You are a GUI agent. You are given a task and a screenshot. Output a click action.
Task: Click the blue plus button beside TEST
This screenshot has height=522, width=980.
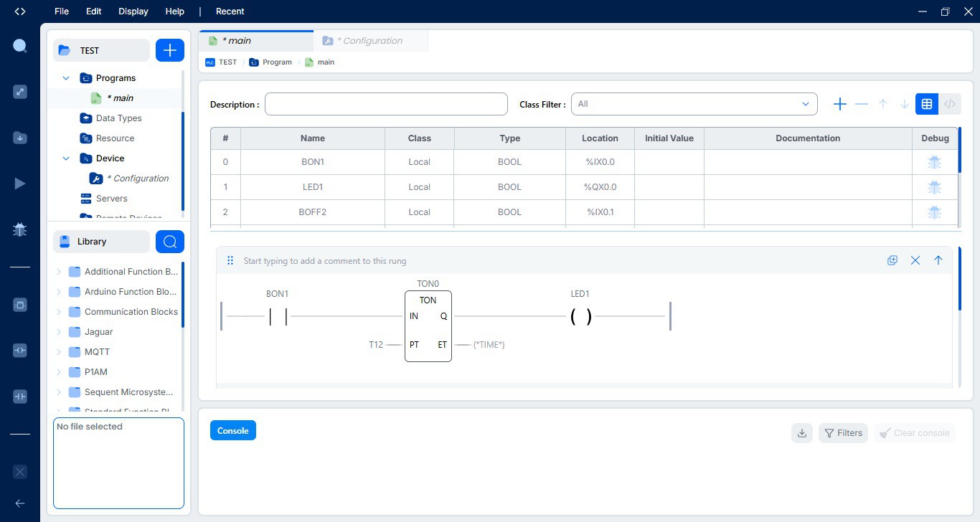[x=170, y=50]
